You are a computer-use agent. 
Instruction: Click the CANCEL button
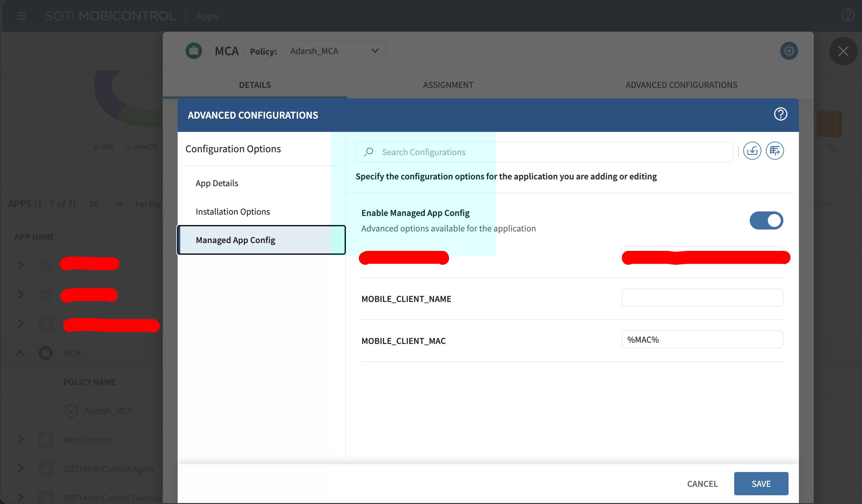click(702, 484)
